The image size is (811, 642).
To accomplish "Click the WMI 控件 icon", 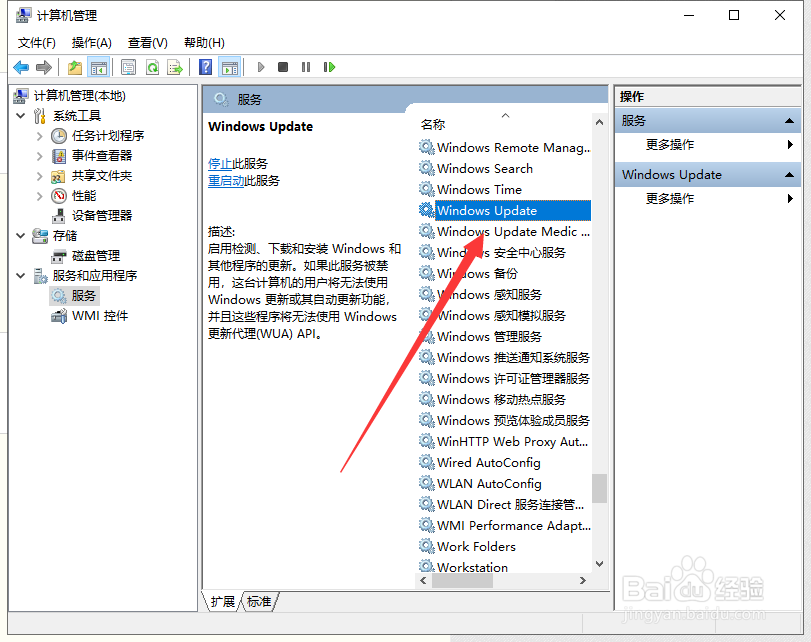I will coord(59,316).
